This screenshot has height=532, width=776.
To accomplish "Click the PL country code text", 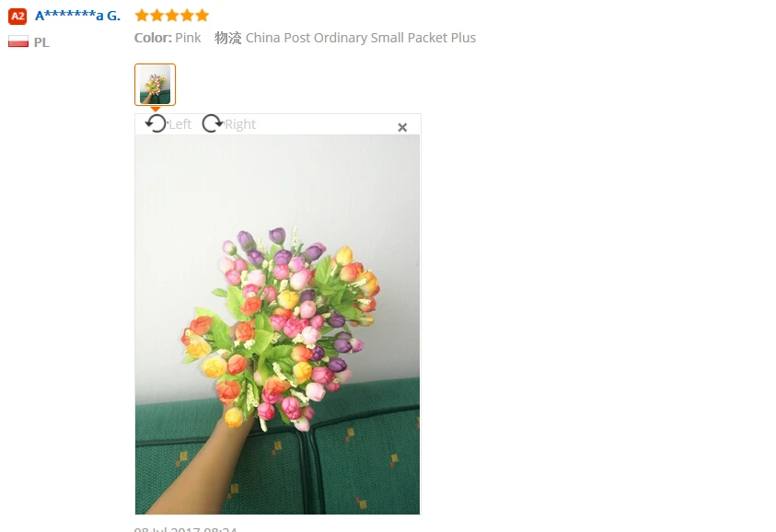I will 41,42.
